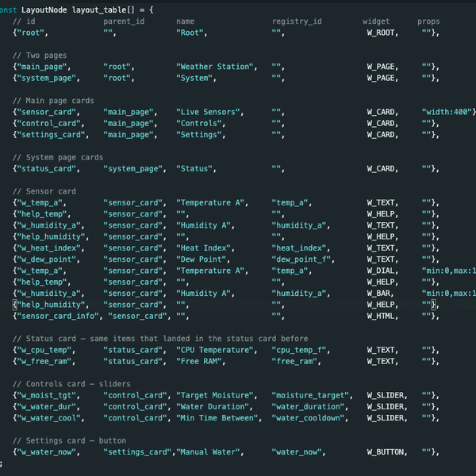Click the W_ROOT widget constant
Screen dimensions: 476x476
[x=381, y=33]
